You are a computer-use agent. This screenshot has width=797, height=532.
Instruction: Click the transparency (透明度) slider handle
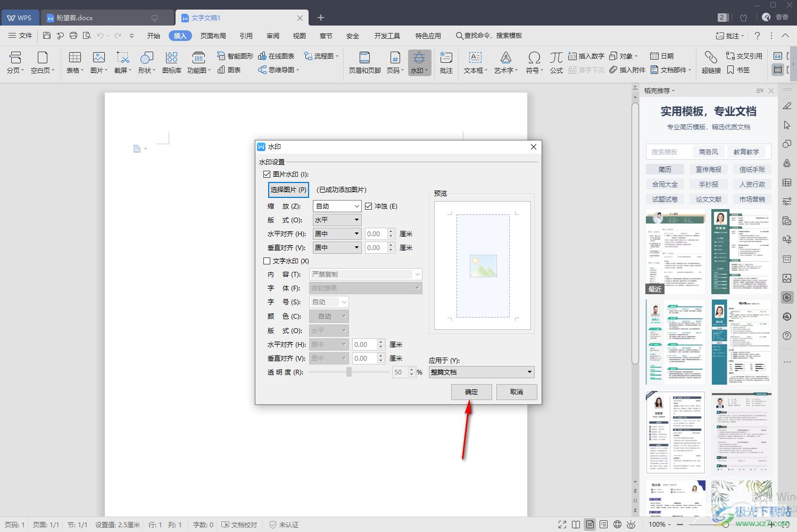click(349, 372)
